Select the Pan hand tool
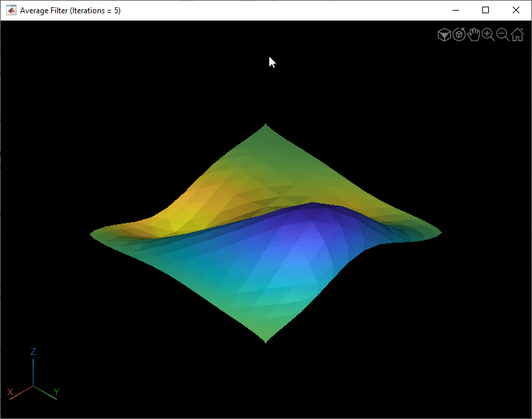The width and height of the screenshot is (532, 419). [x=474, y=34]
